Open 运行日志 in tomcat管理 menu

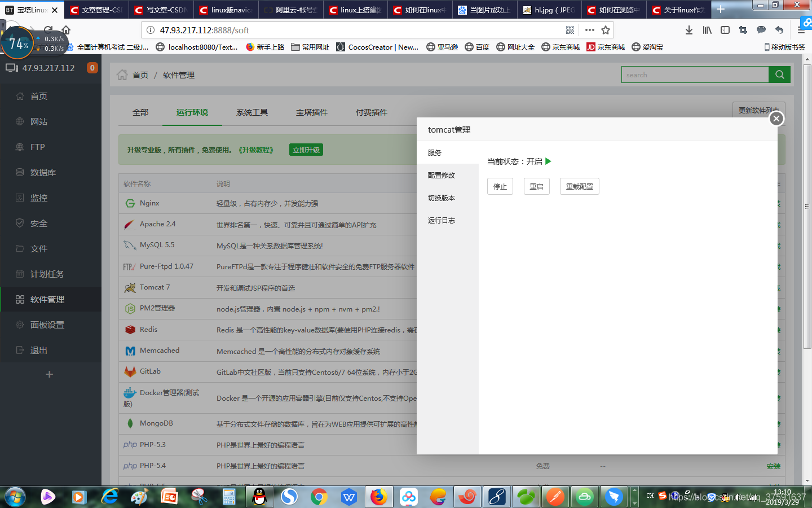click(442, 221)
